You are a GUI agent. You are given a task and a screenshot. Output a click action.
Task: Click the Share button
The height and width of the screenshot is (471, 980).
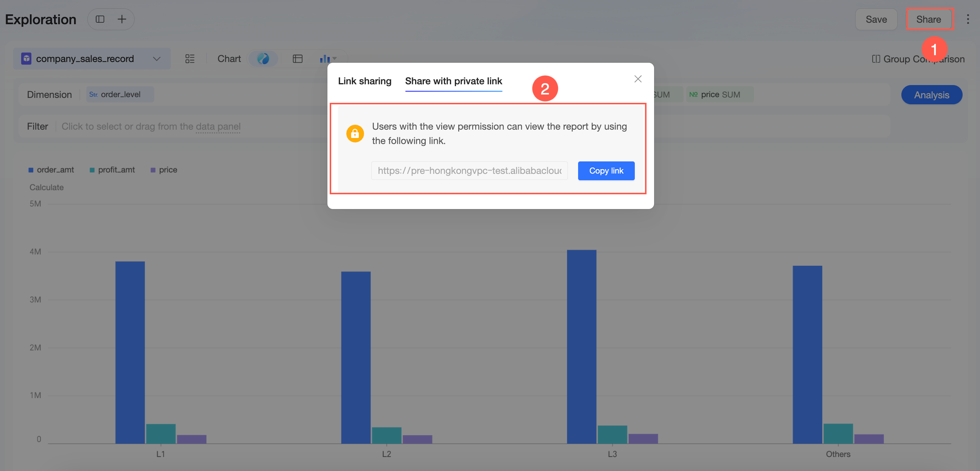point(929,19)
